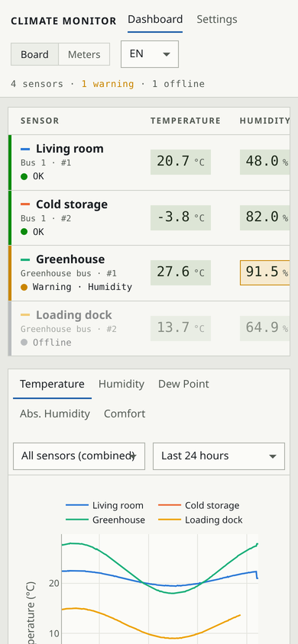Click the orange warning dot under Greenhouse
The height and width of the screenshot is (644, 298).
[24, 287]
